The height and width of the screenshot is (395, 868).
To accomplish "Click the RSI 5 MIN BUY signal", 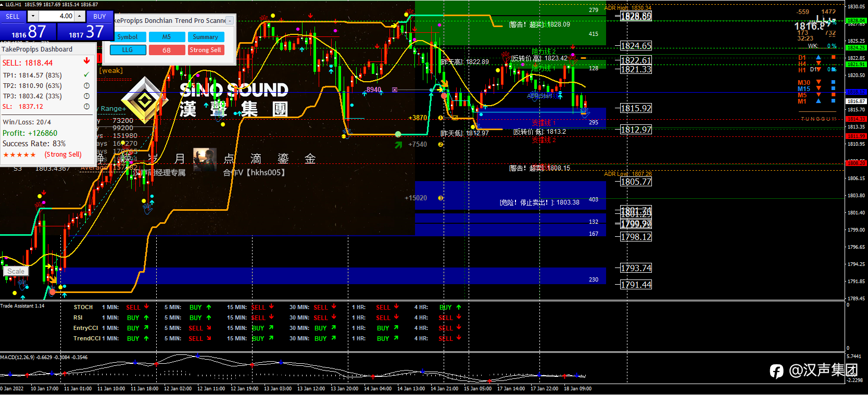I will pyautogui.click(x=200, y=317).
